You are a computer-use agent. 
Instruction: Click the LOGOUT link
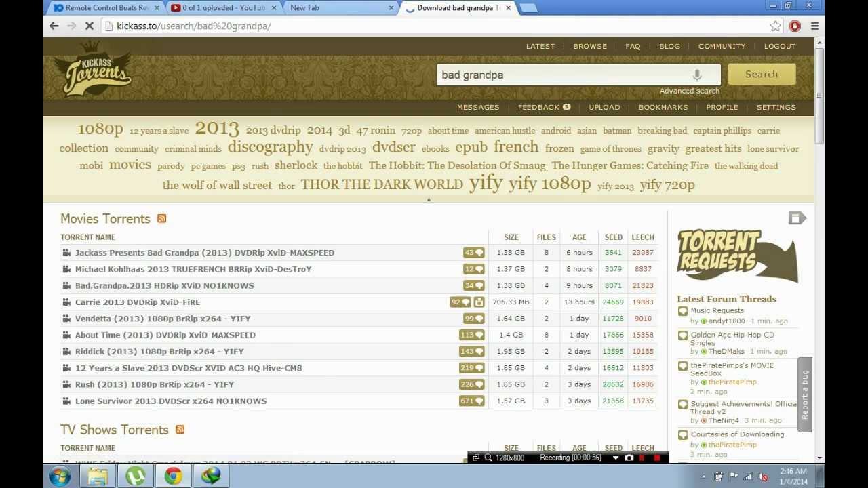(x=780, y=46)
